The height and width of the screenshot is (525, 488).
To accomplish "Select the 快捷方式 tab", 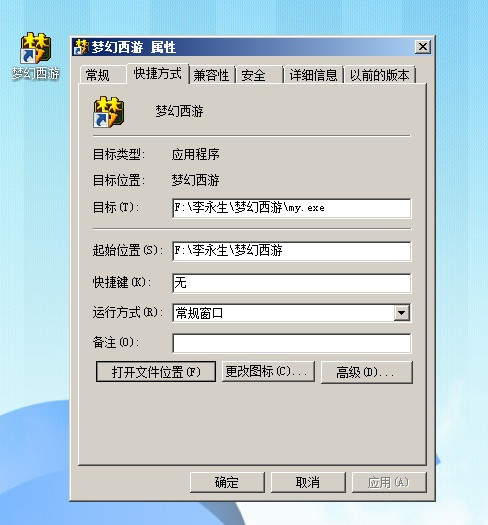I will tap(157, 73).
